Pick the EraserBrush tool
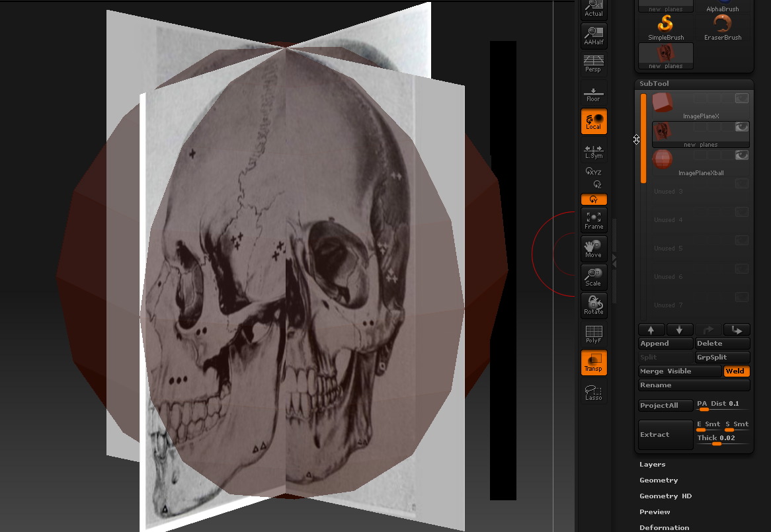 point(722,28)
